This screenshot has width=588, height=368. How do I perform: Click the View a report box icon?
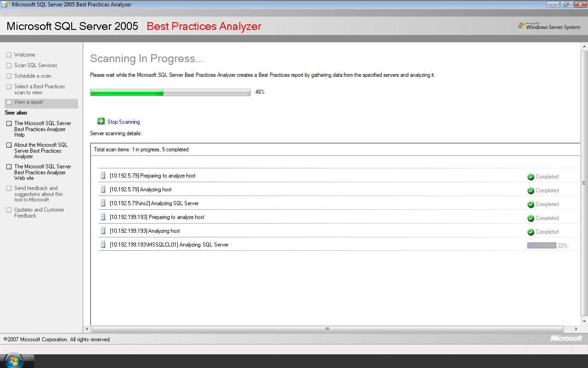pos(9,102)
